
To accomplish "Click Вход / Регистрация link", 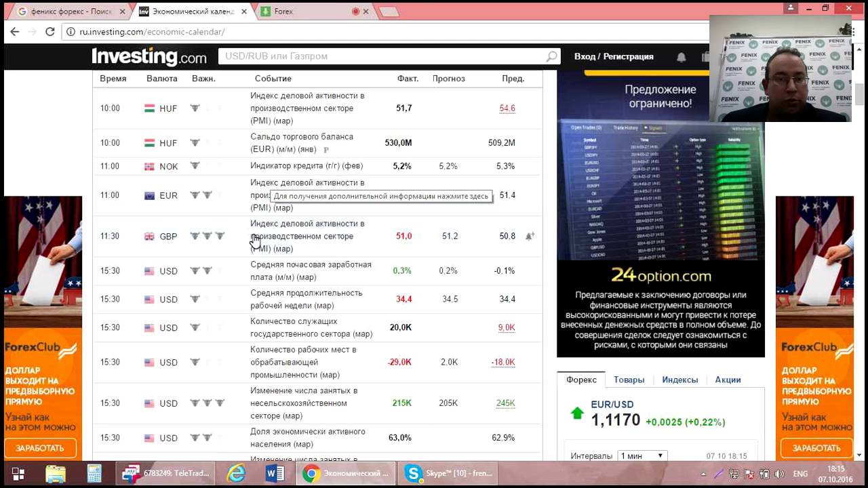I will pyautogui.click(x=614, y=57).
